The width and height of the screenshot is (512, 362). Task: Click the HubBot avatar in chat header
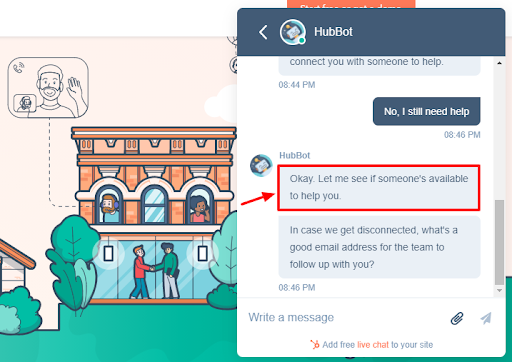[x=293, y=32]
